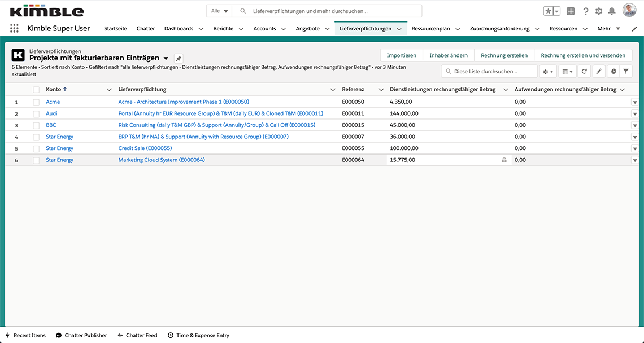Open Chatter Feed utility
644x343 pixels.
pyautogui.click(x=137, y=335)
